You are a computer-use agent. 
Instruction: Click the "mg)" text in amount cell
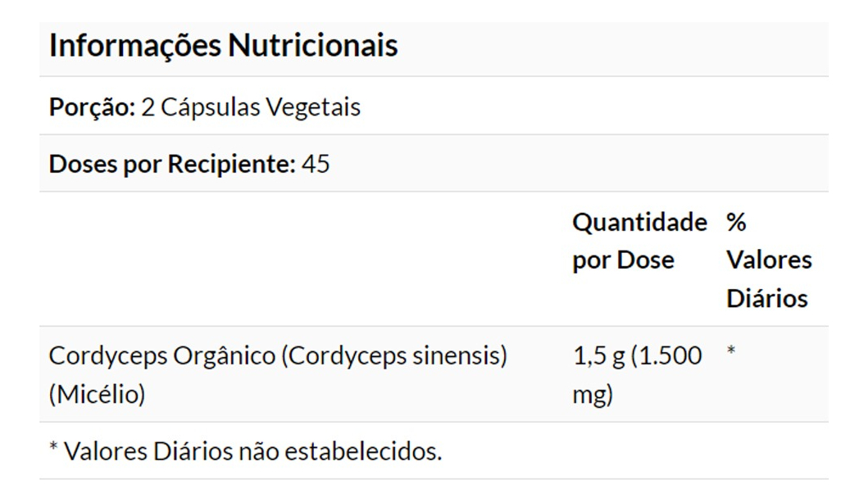(592, 395)
